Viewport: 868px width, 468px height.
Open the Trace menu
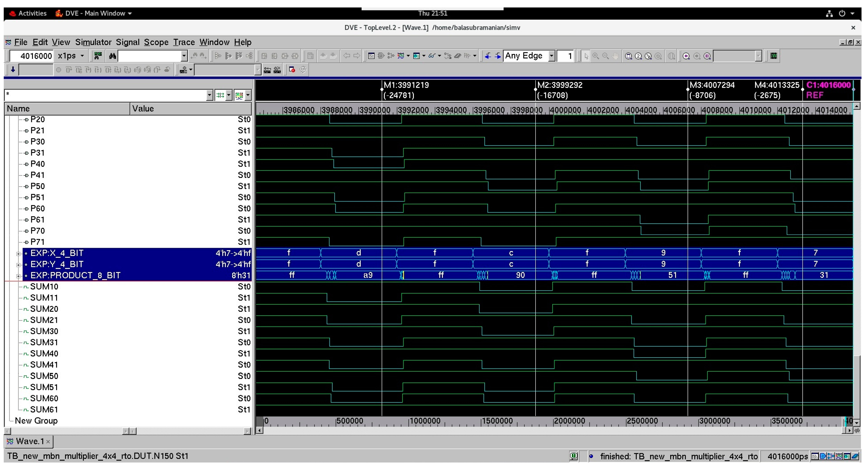[x=184, y=42]
